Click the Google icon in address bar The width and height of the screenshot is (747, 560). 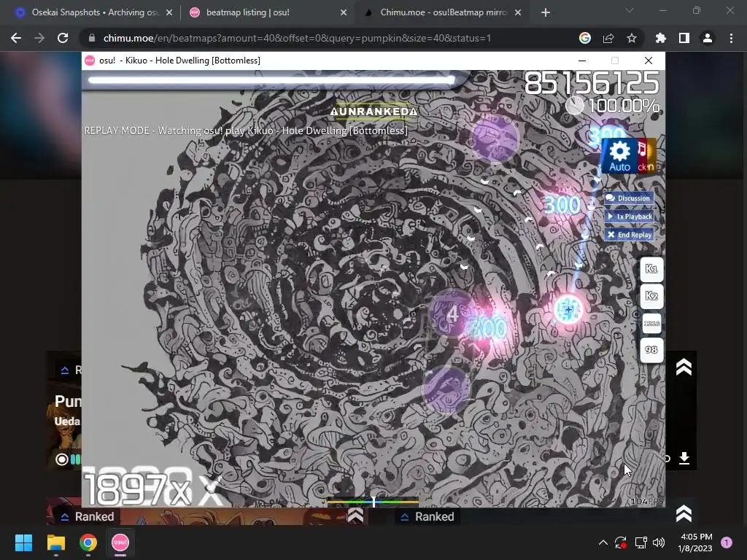[x=585, y=38]
